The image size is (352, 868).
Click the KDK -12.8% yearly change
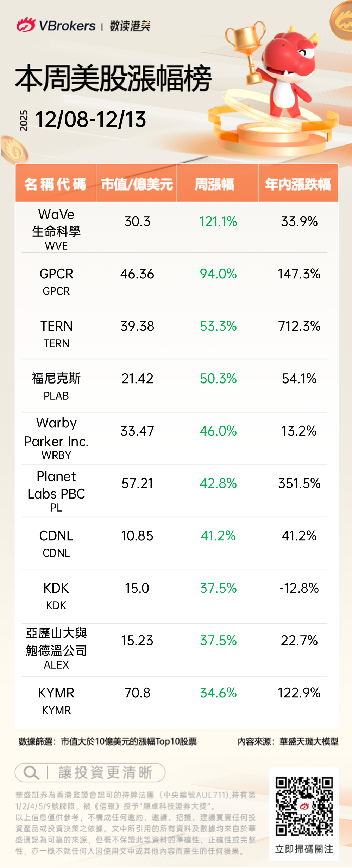(x=299, y=588)
